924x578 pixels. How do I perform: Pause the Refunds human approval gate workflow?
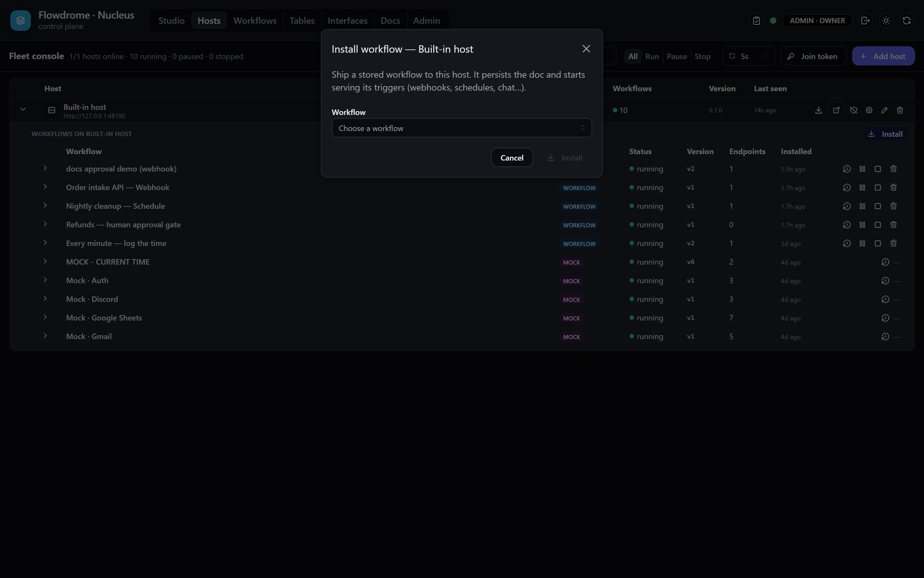[862, 225]
